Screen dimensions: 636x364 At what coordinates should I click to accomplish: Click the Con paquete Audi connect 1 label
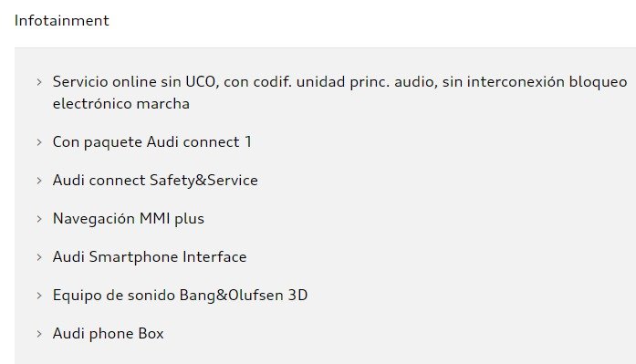(152, 142)
